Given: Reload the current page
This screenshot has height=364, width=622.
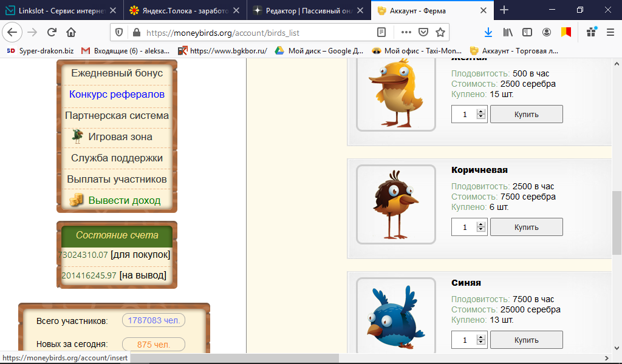Looking at the screenshot, I should (x=52, y=33).
